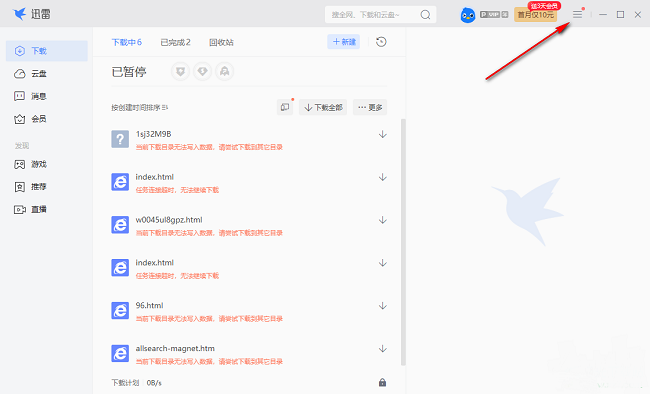
Task: Open the download history clock icon
Action: [x=381, y=42]
